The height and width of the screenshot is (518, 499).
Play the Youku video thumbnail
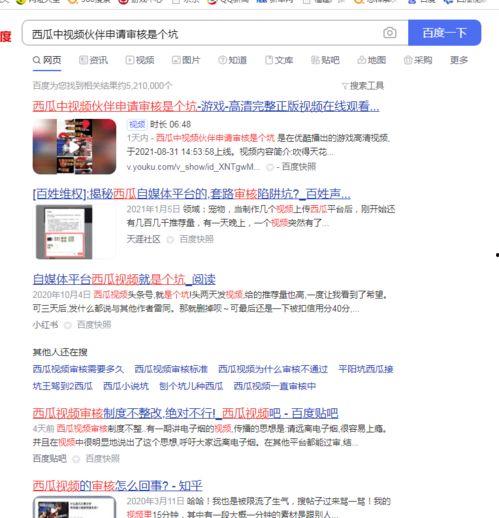74,146
